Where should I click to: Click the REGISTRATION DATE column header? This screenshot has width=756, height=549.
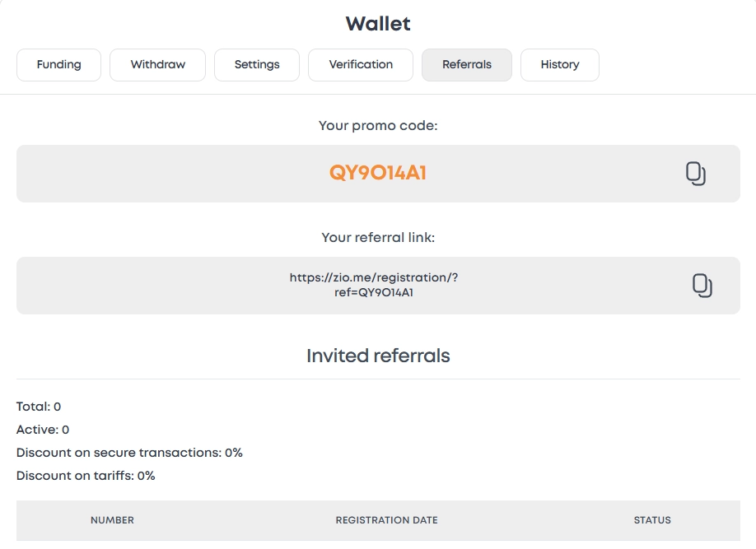386,520
